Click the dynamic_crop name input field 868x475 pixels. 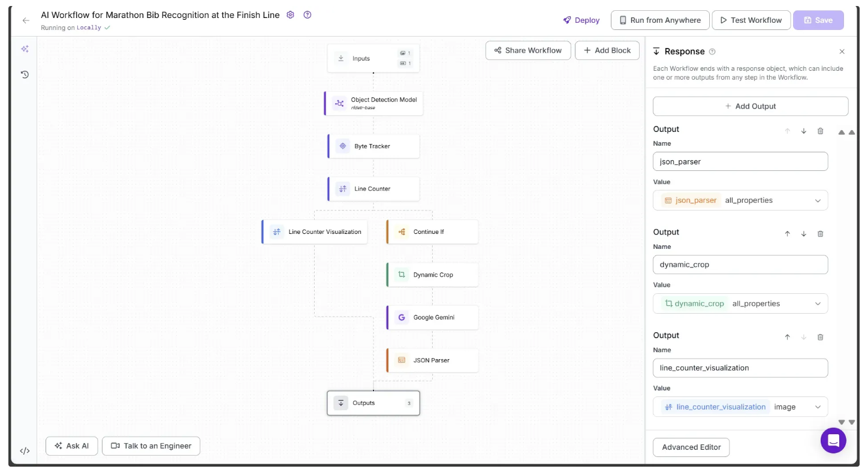point(740,264)
